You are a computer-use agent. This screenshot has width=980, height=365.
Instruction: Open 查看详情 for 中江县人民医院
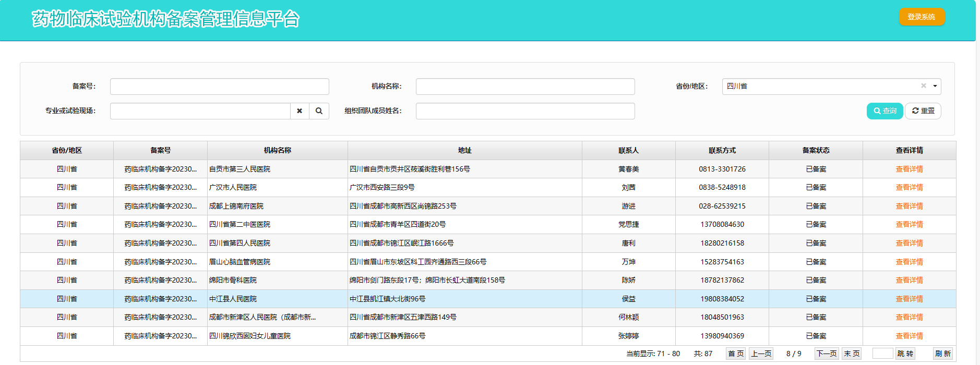point(909,299)
